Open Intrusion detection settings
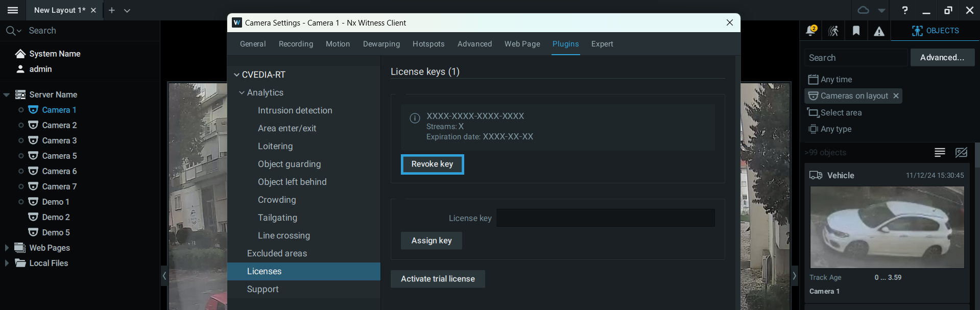Screen dimensions: 980x310 tap(295, 110)
